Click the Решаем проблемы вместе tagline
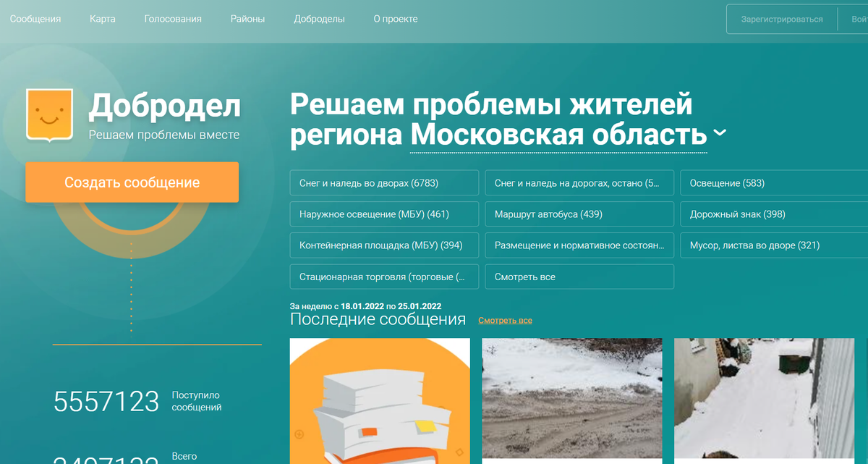The image size is (868, 464). coord(164,135)
